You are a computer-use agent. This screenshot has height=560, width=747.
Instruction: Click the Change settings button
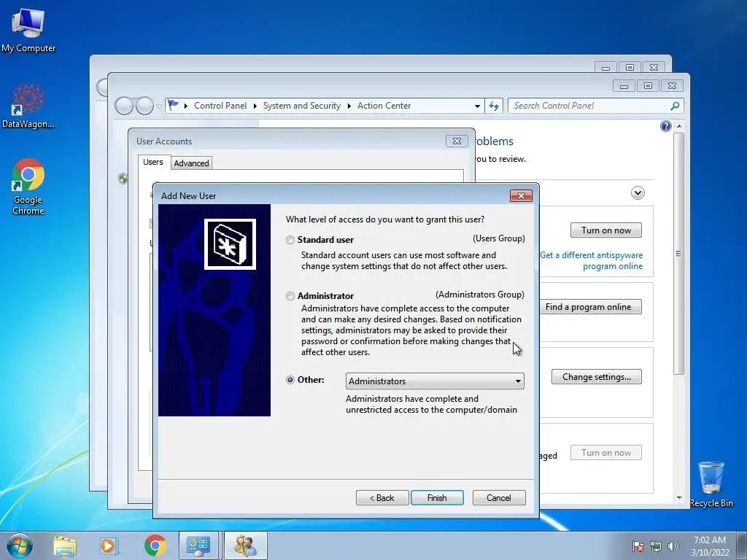tap(597, 377)
